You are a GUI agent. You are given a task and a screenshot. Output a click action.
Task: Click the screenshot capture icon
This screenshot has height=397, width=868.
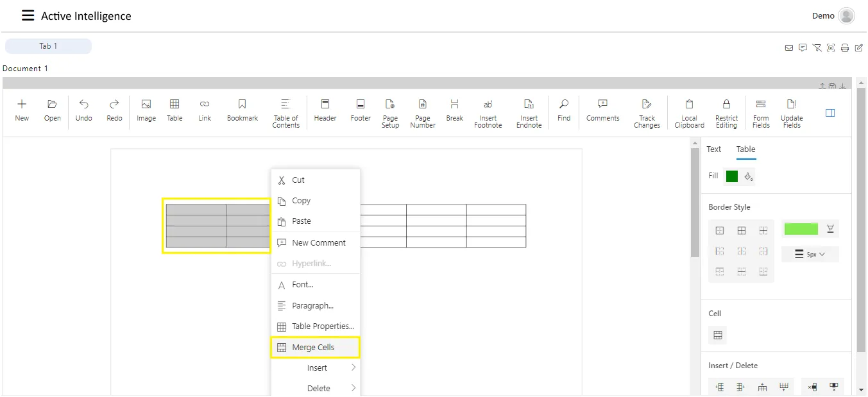pos(831,47)
